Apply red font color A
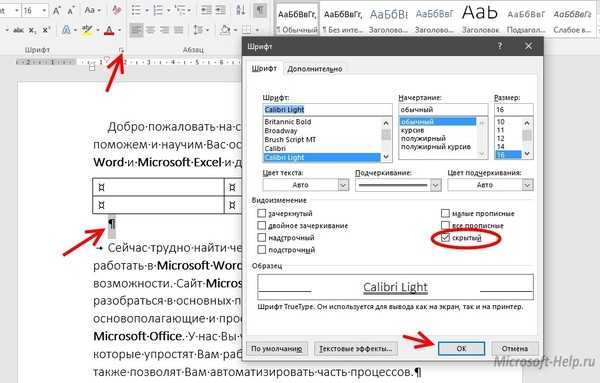 pyautogui.click(x=109, y=30)
